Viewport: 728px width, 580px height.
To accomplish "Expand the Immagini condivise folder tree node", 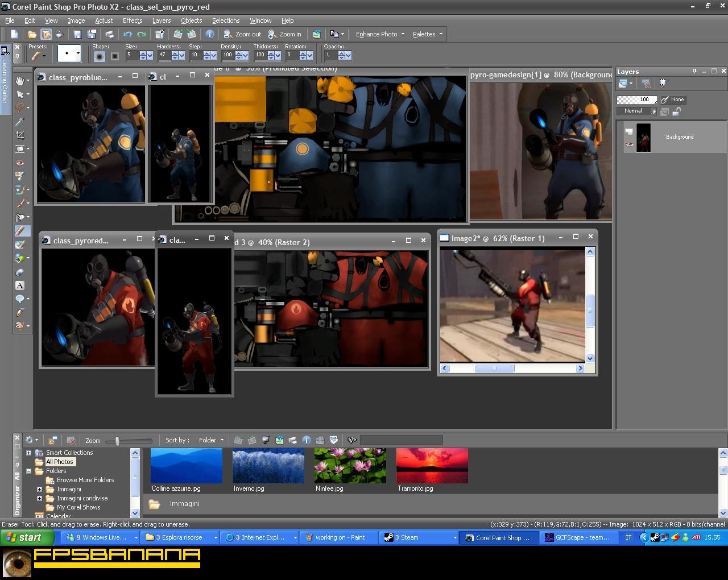I will click(39, 498).
